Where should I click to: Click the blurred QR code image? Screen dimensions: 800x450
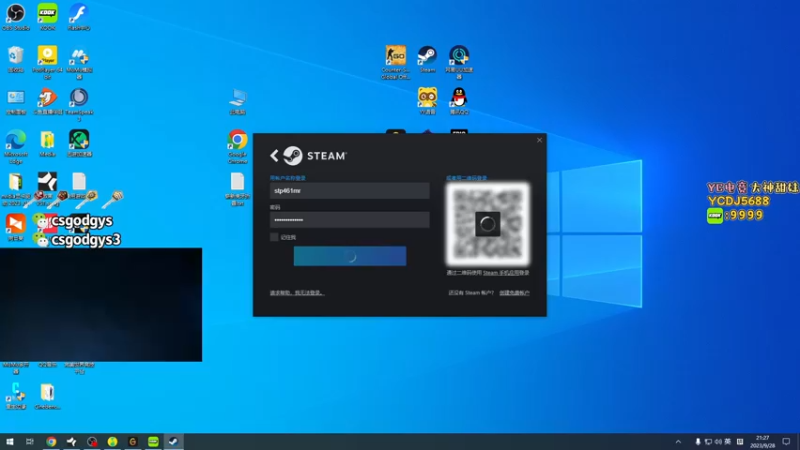488,224
